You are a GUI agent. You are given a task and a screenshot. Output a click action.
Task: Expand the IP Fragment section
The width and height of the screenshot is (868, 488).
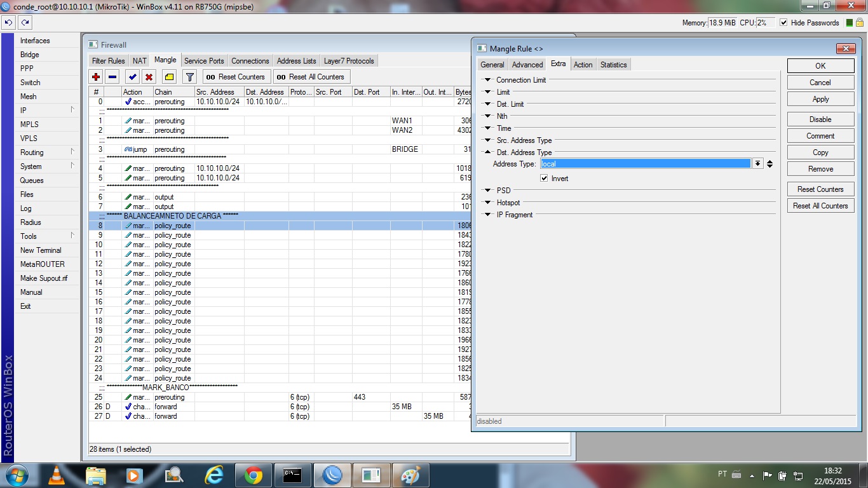pyautogui.click(x=488, y=215)
